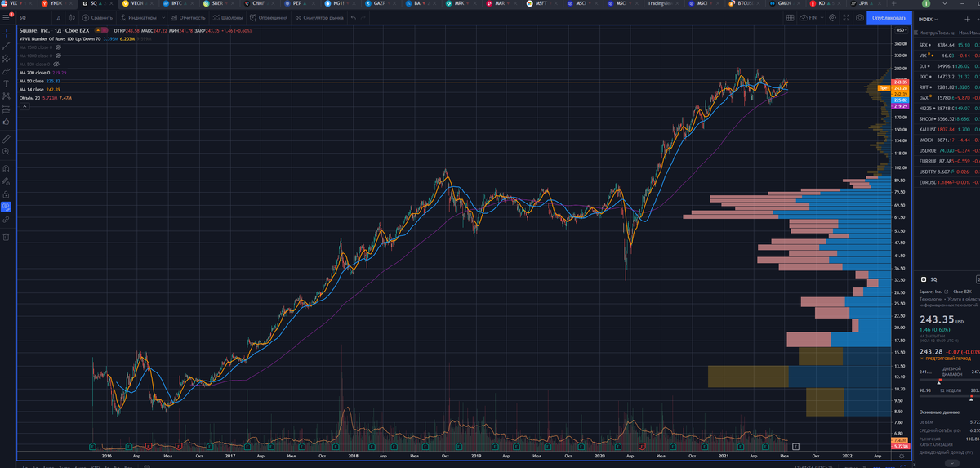Switch to the JPM browser tab
The image size is (980, 468).
pyautogui.click(x=864, y=3)
